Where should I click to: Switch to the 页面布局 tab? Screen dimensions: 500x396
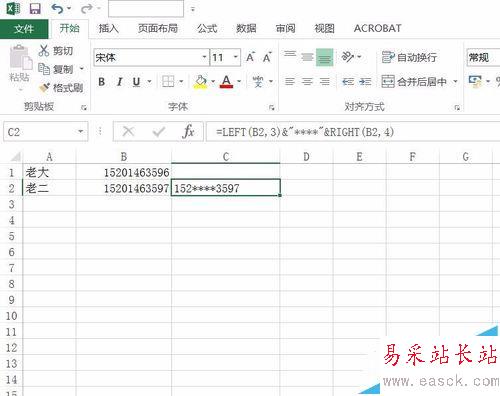158,29
